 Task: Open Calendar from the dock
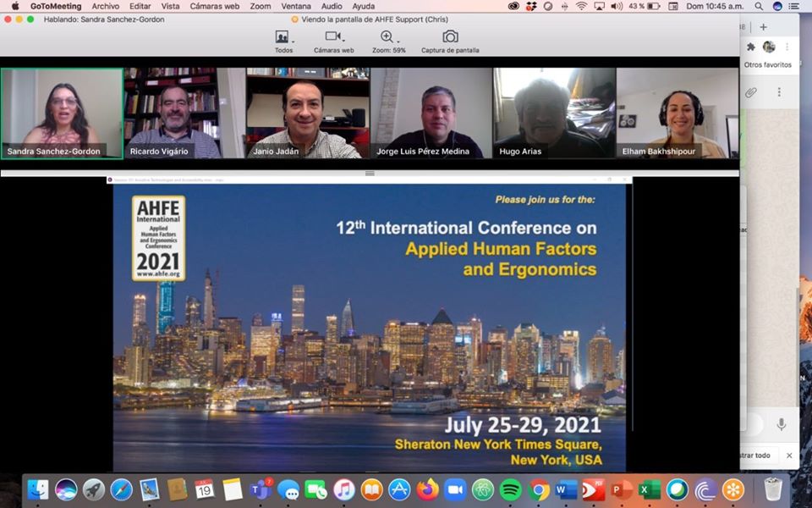click(x=205, y=489)
